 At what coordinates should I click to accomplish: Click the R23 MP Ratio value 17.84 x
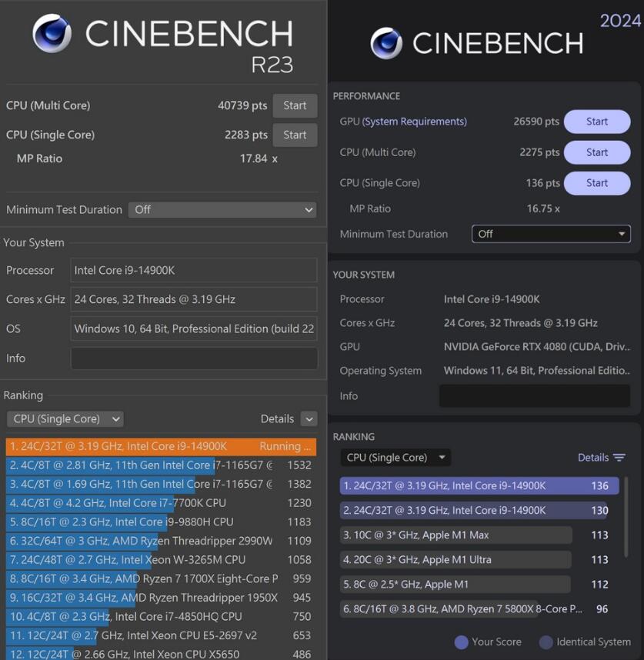(x=259, y=158)
